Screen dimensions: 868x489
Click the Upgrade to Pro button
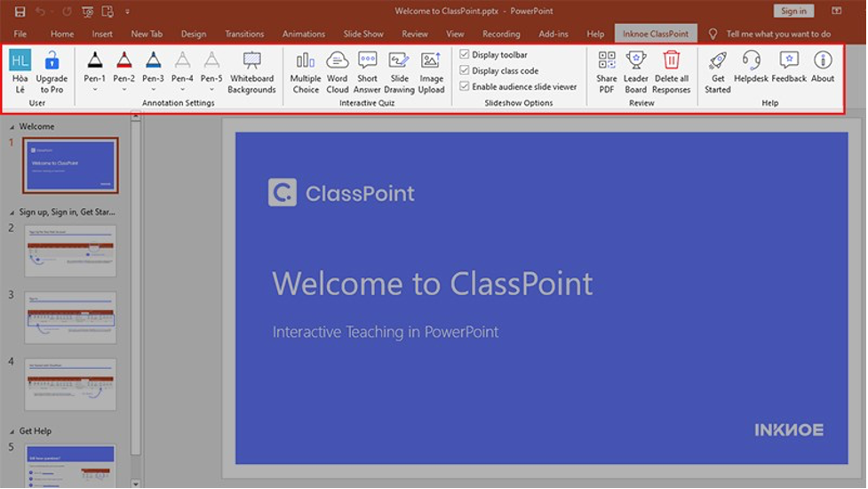[52, 71]
